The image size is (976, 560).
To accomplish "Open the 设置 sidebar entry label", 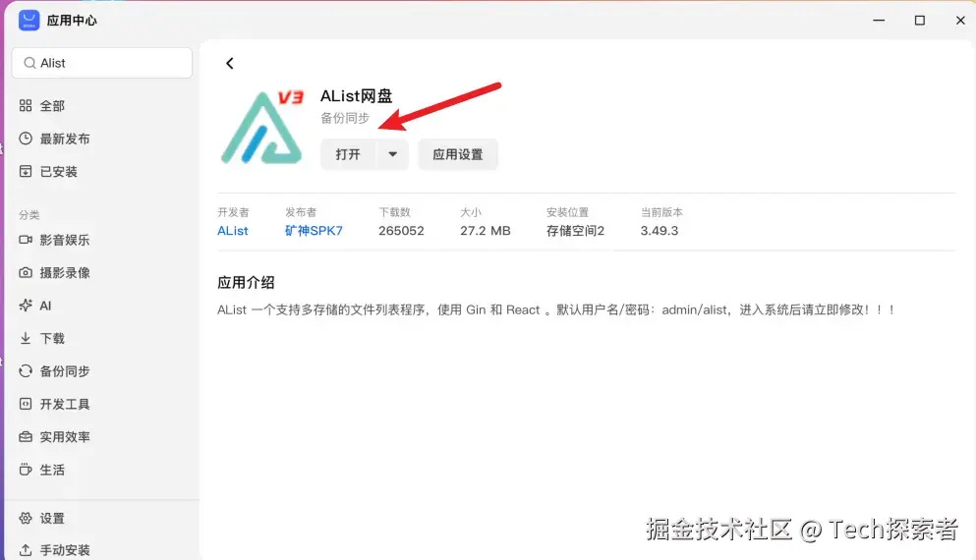I will coord(52,519).
